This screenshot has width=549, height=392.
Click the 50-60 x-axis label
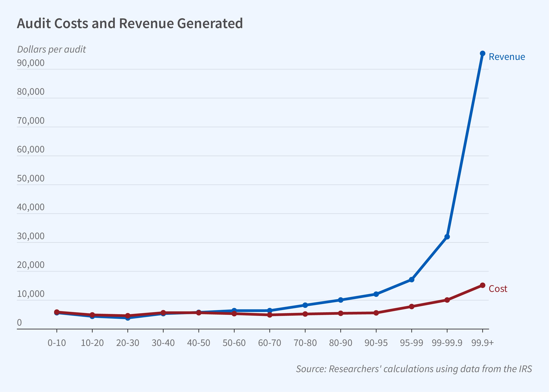click(x=234, y=343)
